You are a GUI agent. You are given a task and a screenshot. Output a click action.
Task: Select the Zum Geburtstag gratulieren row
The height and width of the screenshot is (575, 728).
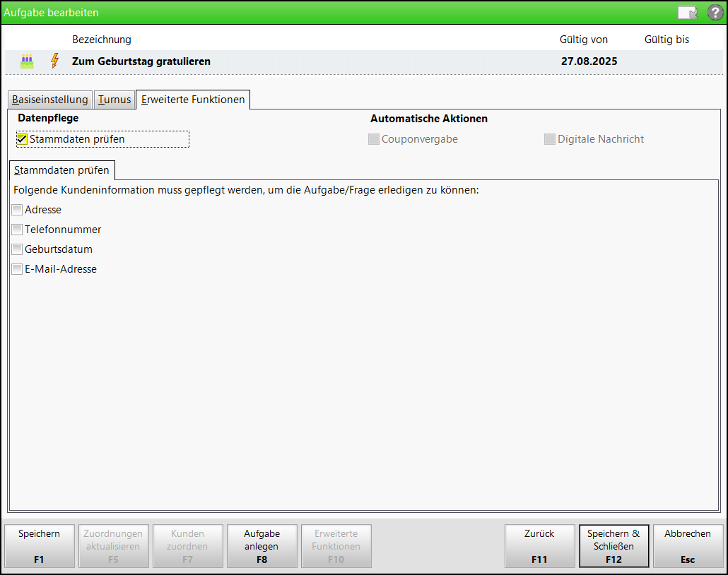click(141, 61)
